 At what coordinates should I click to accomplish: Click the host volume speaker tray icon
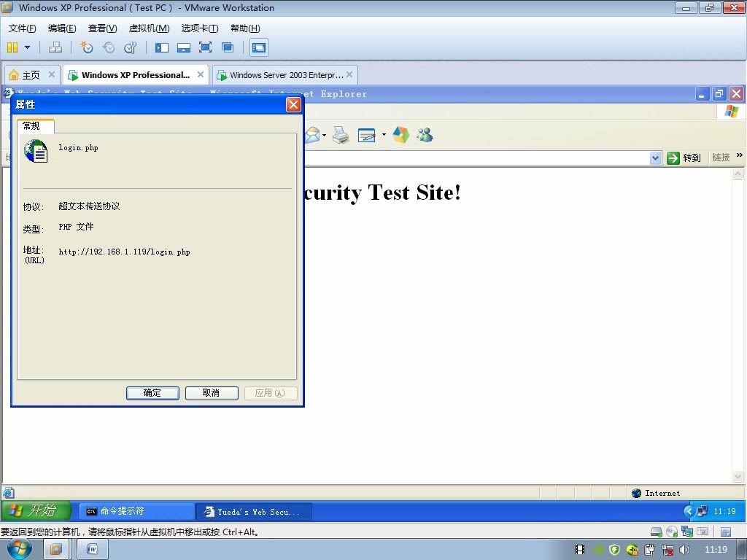click(x=685, y=550)
